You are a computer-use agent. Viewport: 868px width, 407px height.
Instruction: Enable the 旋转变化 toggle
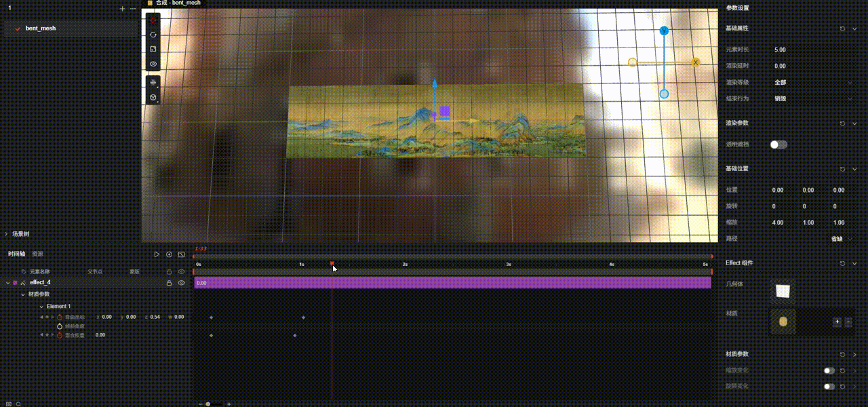coord(829,387)
